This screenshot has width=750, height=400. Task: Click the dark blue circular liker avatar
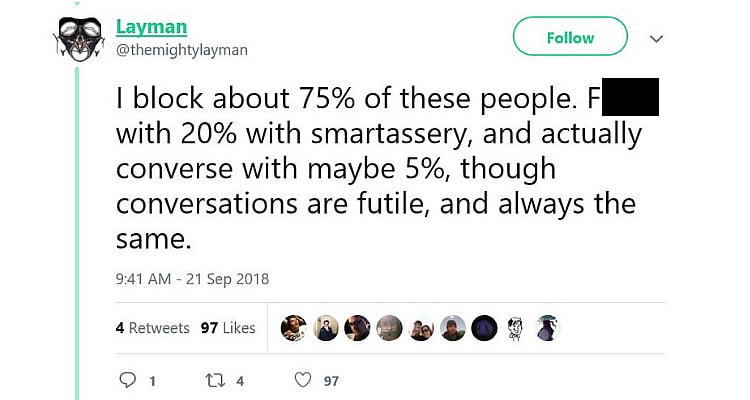pyautogui.click(x=484, y=327)
